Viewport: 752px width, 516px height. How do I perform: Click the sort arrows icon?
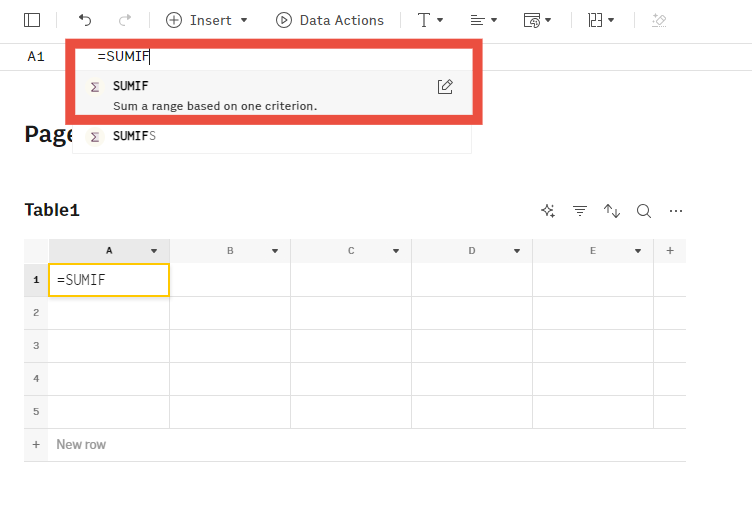612,211
